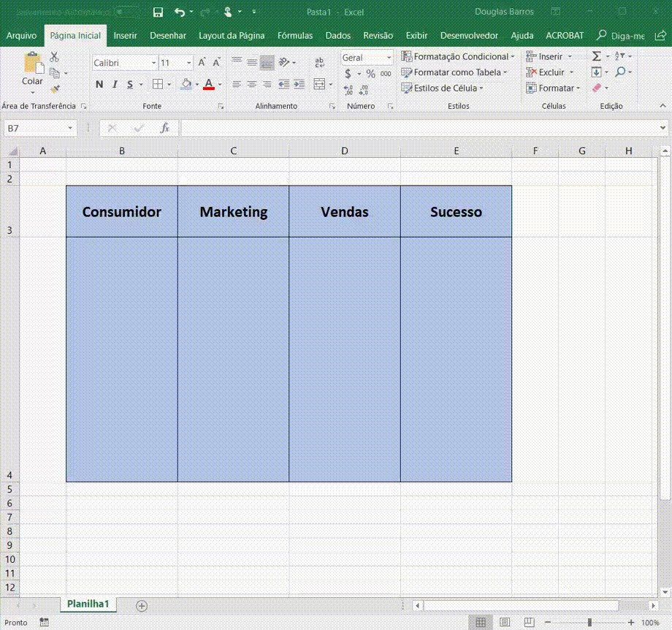The height and width of the screenshot is (630, 672).
Task: Click the Name Box showing B7
Action: [x=40, y=128]
